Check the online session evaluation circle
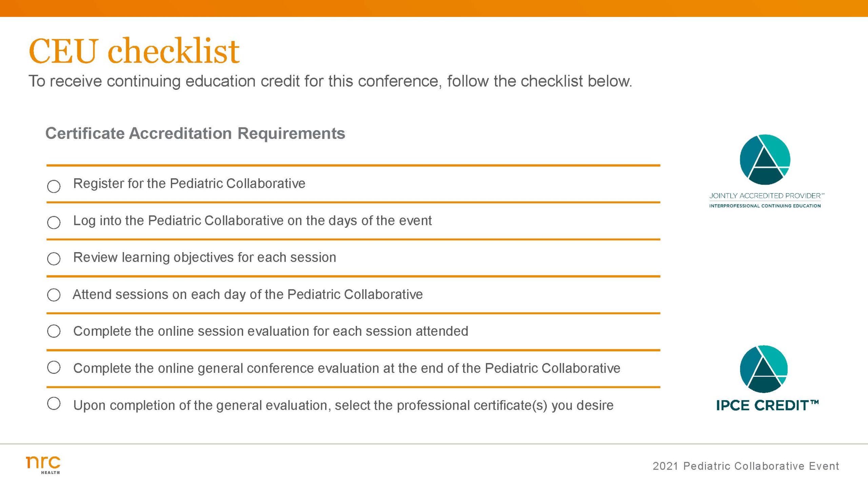This screenshot has height=488, width=868. click(54, 331)
